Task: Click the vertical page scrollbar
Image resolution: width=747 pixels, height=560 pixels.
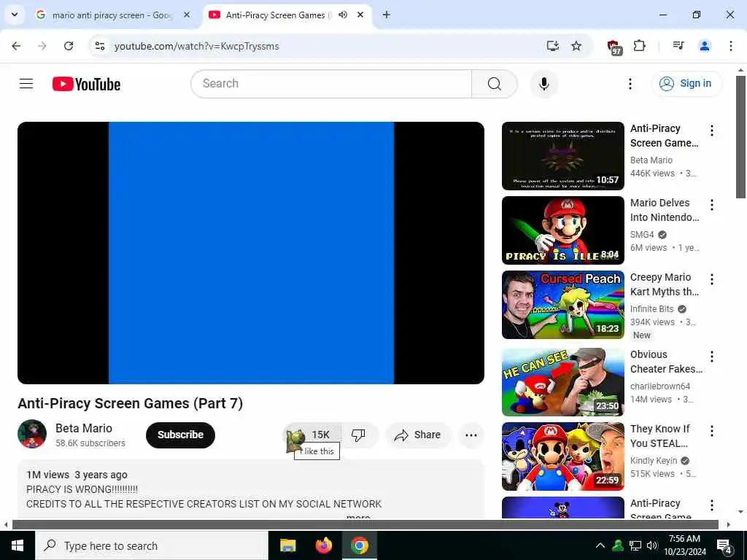Action: coord(740,136)
